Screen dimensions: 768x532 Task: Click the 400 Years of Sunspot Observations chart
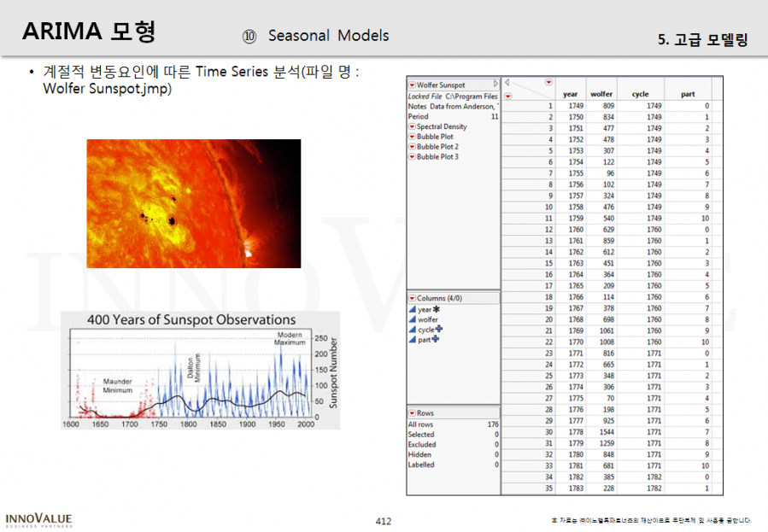[x=200, y=371]
